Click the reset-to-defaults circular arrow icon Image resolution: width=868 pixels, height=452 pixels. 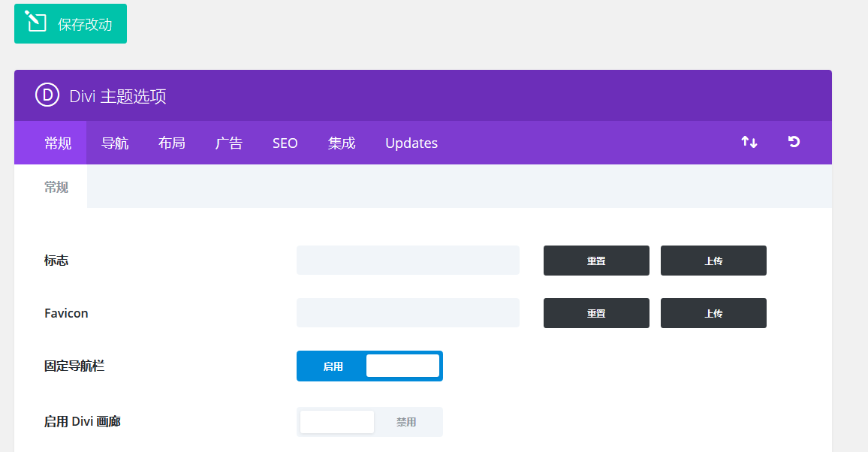point(794,142)
